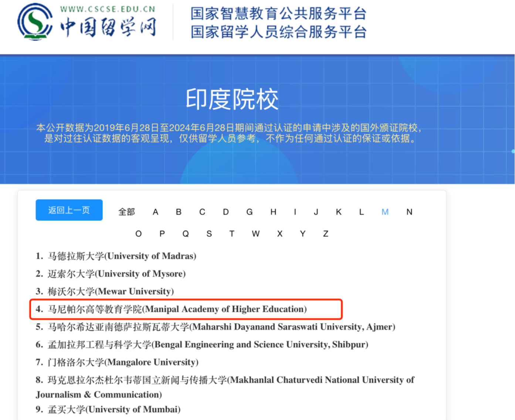Click Manipal Academy of Higher Education entry
515x420 pixels.
click(172, 309)
